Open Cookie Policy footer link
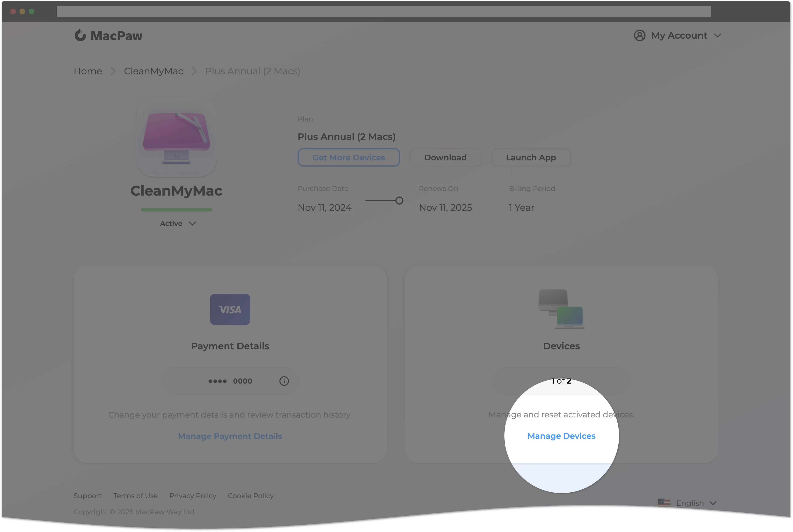Screen dimensions: 793x532 tap(251, 496)
